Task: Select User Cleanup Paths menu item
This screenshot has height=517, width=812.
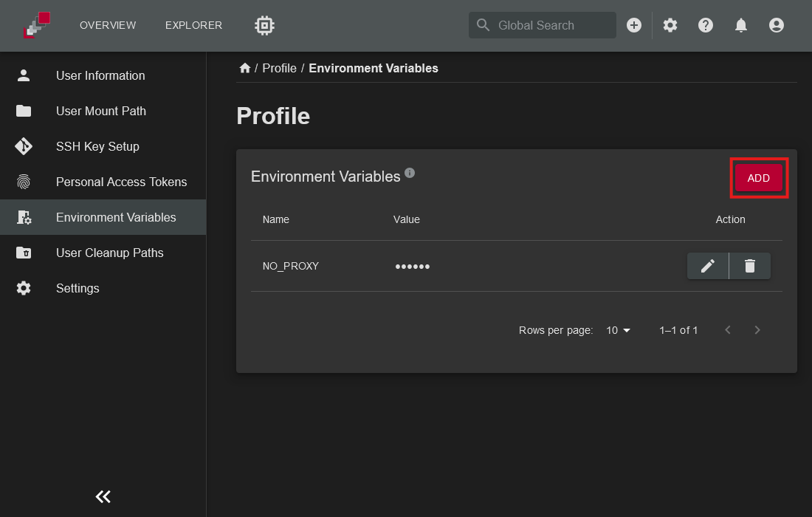Action: click(103, 253)
